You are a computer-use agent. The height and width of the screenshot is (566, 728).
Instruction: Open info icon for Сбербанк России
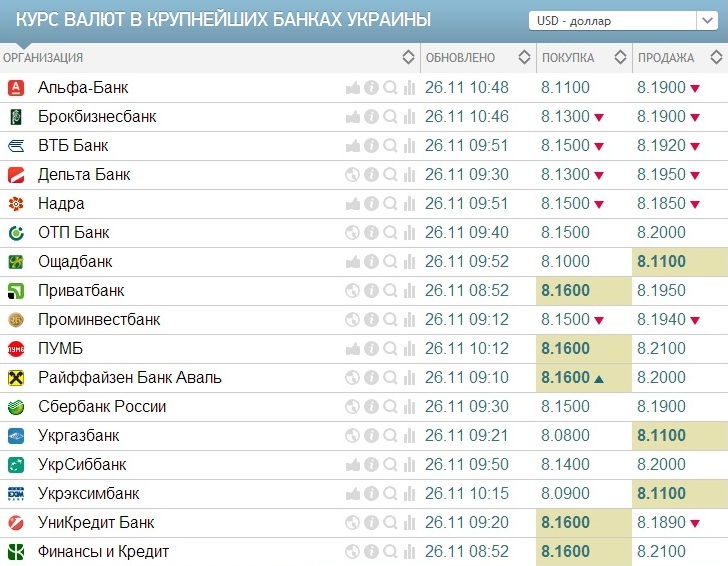pos(371,406)
